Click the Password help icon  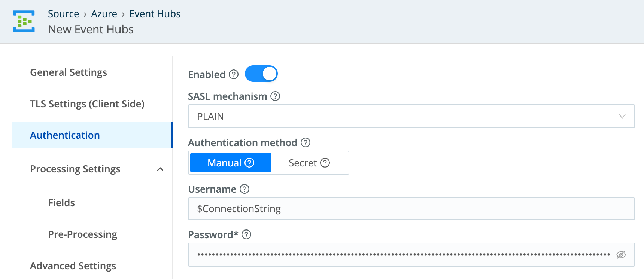click(x=246, y=235)
